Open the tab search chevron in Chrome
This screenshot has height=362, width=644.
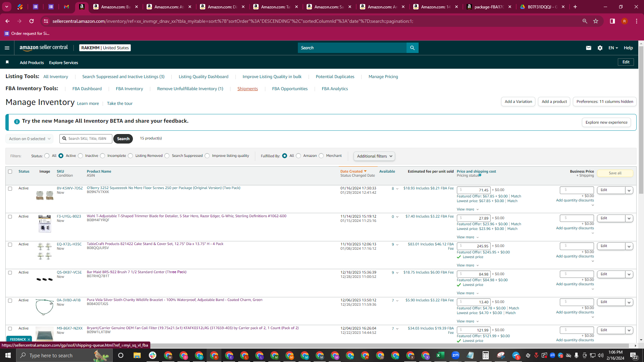7,7
